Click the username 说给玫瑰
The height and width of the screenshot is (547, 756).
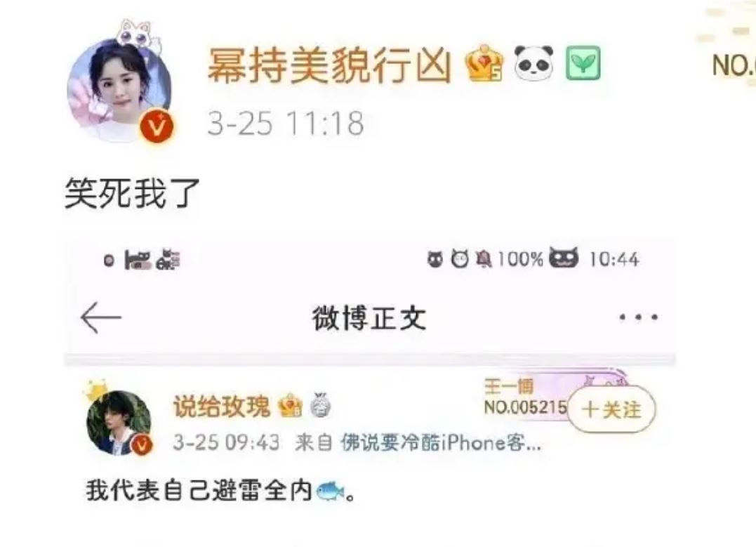click(x=223, y=406)
